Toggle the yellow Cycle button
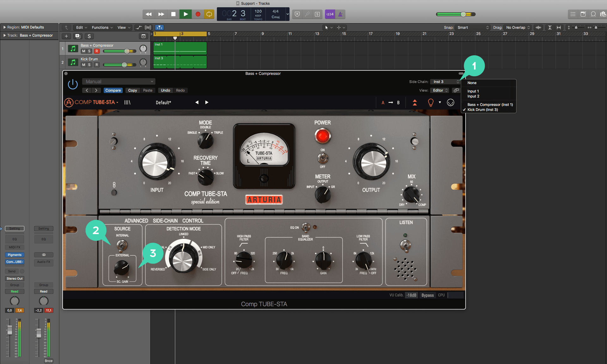The width and height of the screenshot is (607, 364). (209, 14)
